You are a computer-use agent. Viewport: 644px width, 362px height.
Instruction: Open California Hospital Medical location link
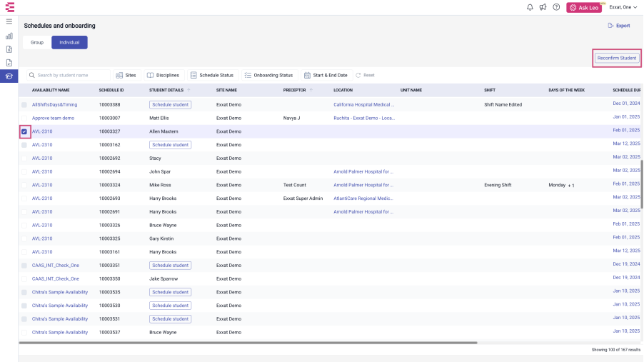point(363,105)
